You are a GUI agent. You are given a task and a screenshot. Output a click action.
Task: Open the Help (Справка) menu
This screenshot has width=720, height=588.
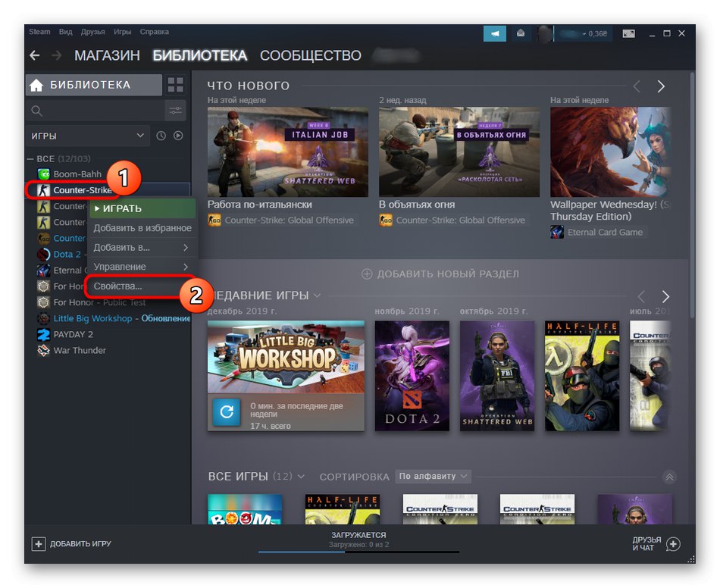(155, 32)
